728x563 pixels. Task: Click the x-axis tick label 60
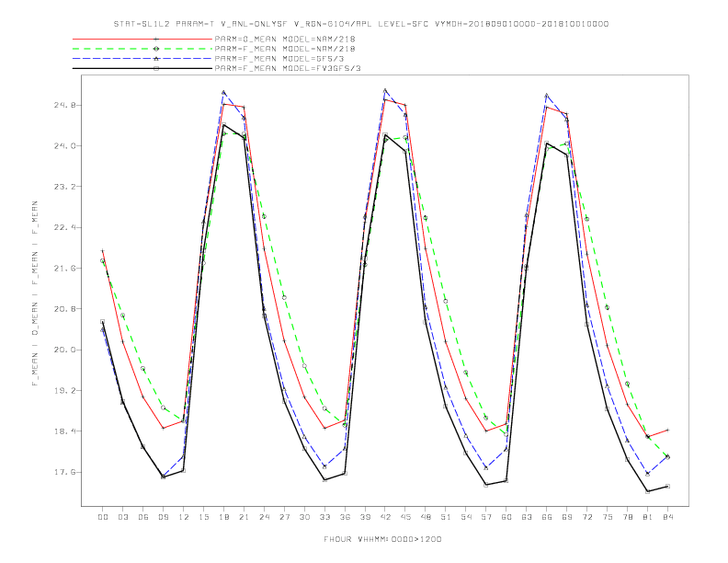pyautogui.click(x=506, y=517)
